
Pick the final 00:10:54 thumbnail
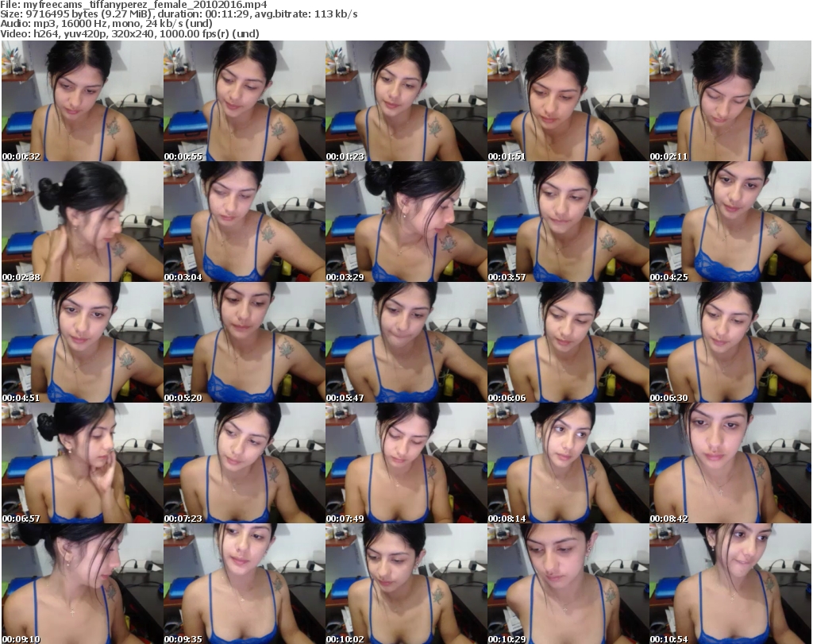tap(730, 584)
